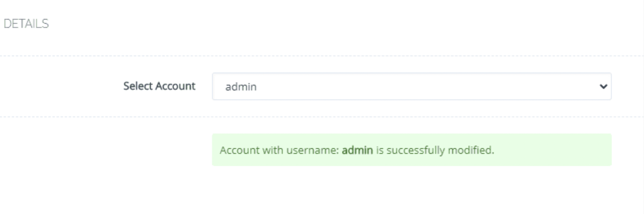Focus the account combo box field
Screen dimensions: 644x214
(412, 86)
